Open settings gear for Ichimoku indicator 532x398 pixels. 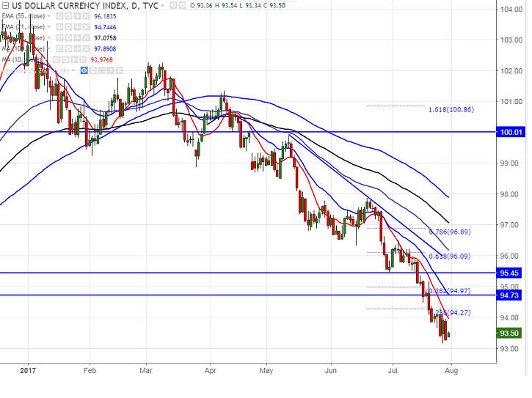pos(92,70)
